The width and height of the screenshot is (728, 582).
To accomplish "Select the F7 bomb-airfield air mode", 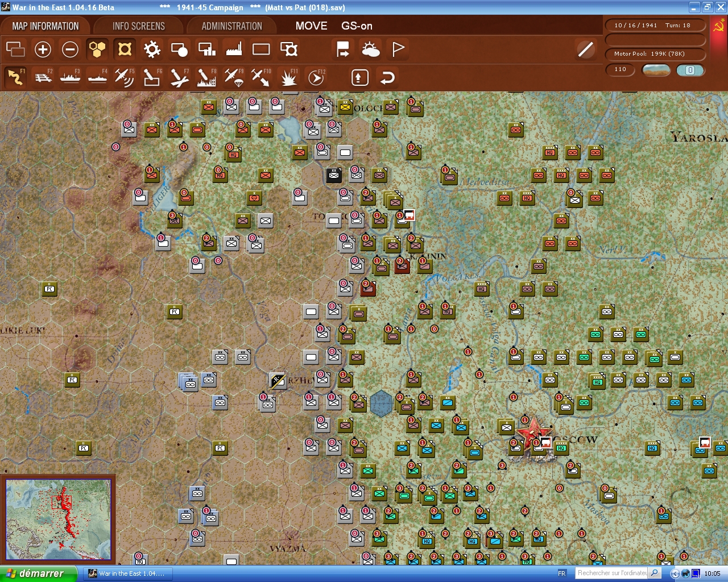I will pyautogui.click(x=179, y=77).
